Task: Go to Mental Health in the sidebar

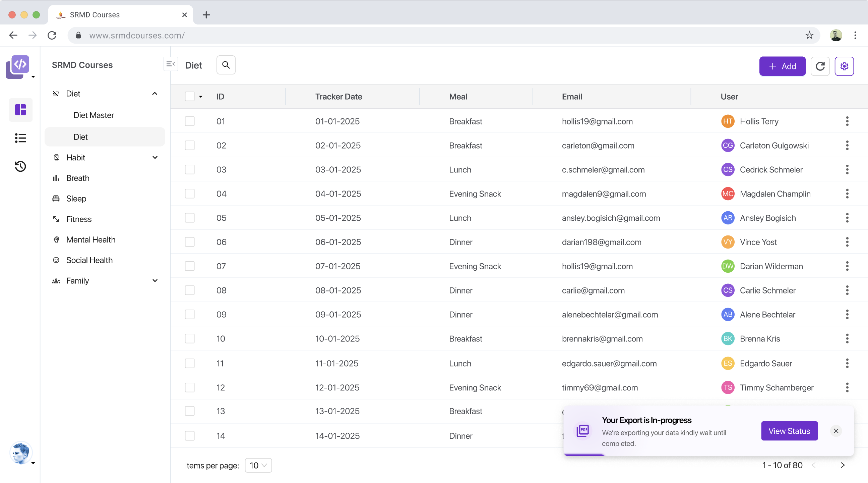Action: [x=90, y=240]
